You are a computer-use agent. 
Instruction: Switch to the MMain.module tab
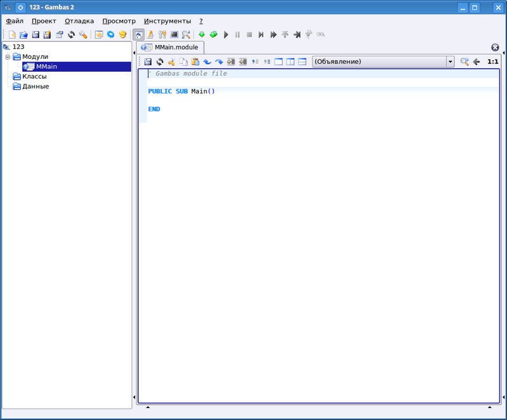(170, 48)
